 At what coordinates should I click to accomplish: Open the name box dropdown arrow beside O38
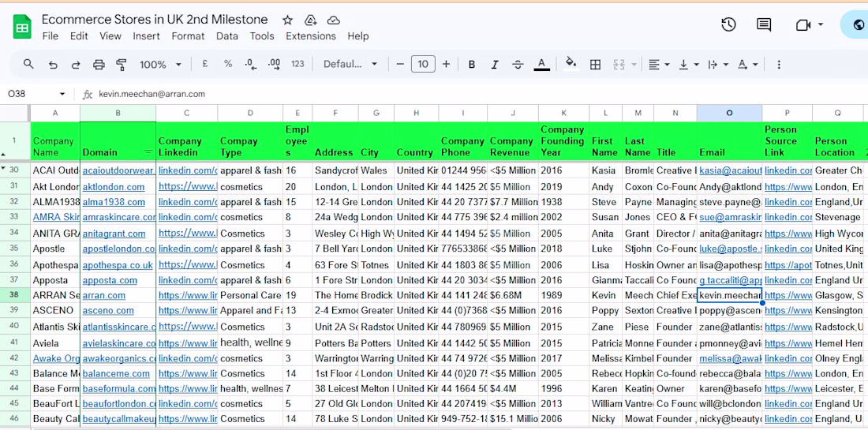[62, 94]
